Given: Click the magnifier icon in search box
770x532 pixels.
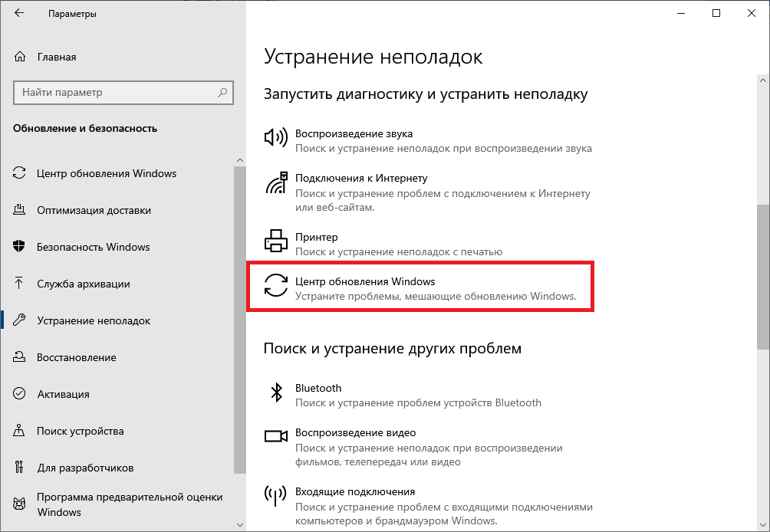Looking at the screenshot, I should (x=222, y=92).
